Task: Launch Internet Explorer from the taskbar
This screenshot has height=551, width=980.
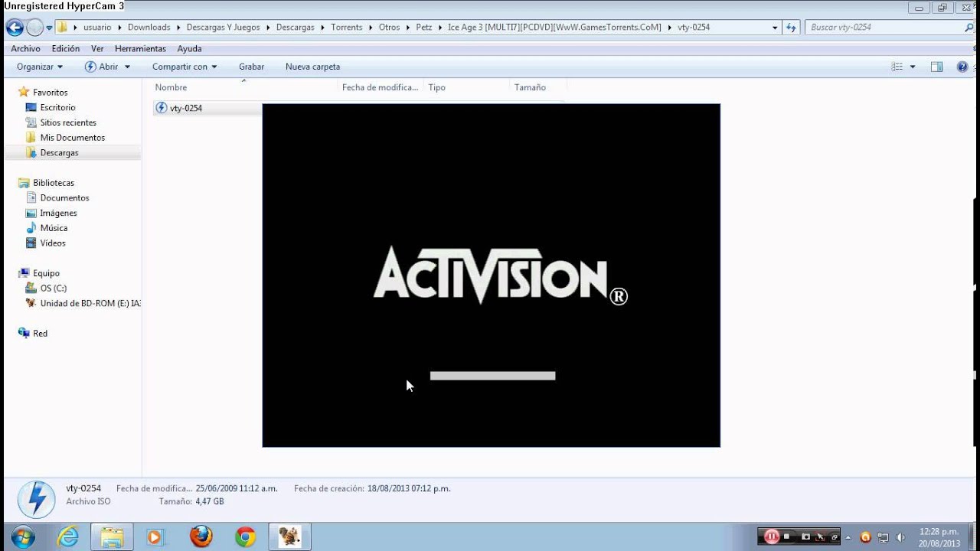Action: click(68, 536)
